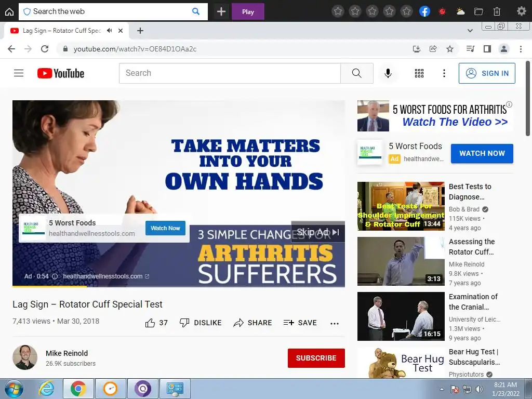532x399 pixels.
Task: Open YouTube settings three-dot menu
Action: pos(444,73)
